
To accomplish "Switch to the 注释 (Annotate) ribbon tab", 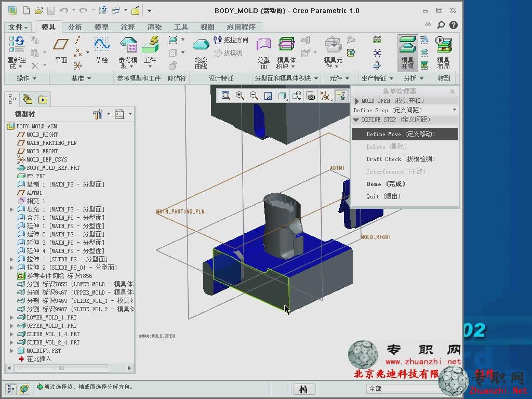I will (x=128, y=27).
